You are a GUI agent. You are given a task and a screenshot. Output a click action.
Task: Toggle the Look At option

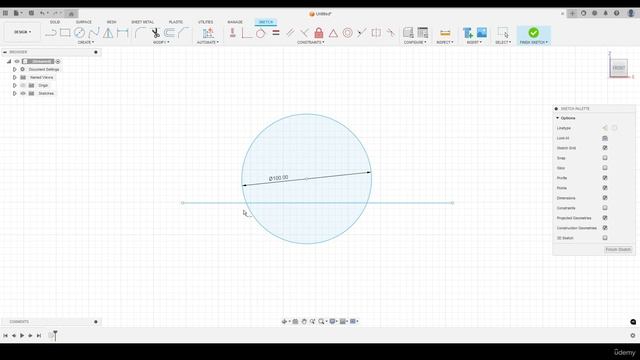(x=605, y=138)
